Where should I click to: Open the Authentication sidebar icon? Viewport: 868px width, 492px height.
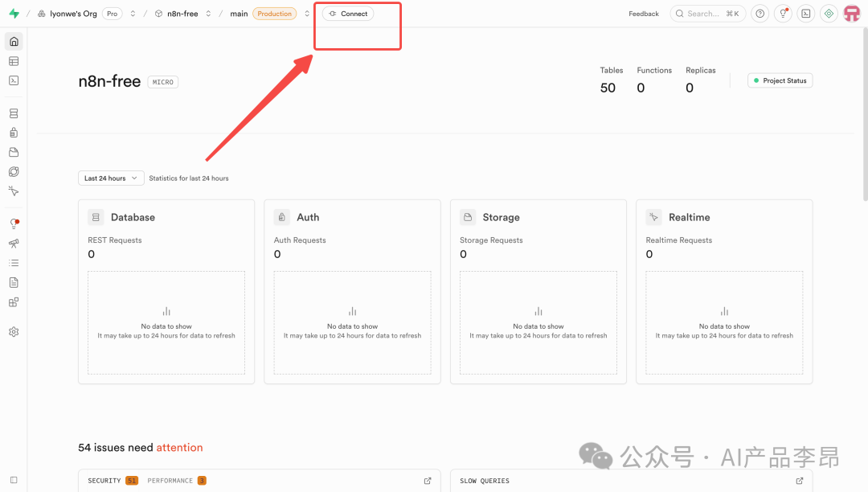tap(14, 133)
